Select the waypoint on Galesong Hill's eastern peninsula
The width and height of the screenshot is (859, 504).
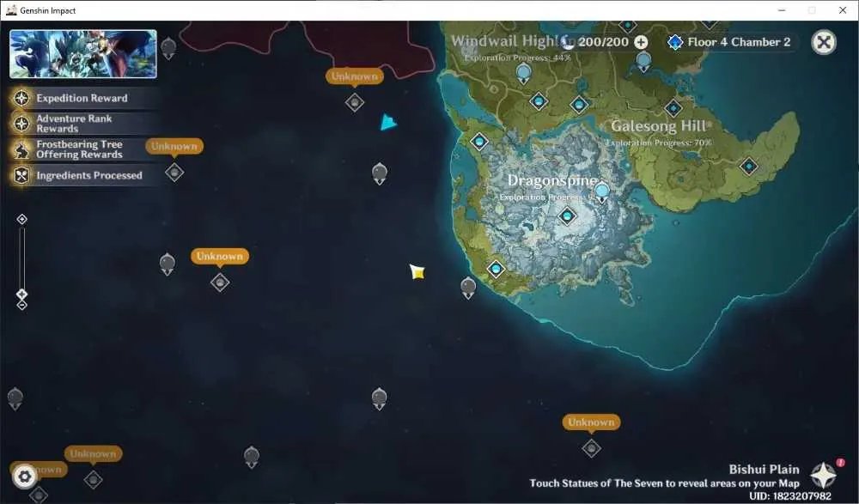click(x=749, y=166)
